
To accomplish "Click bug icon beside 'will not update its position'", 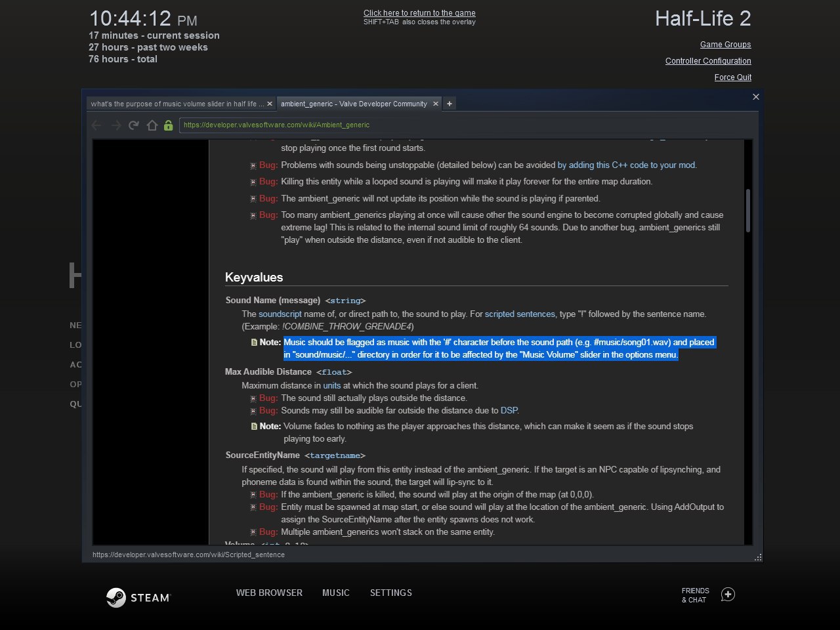I will point(253,199).
